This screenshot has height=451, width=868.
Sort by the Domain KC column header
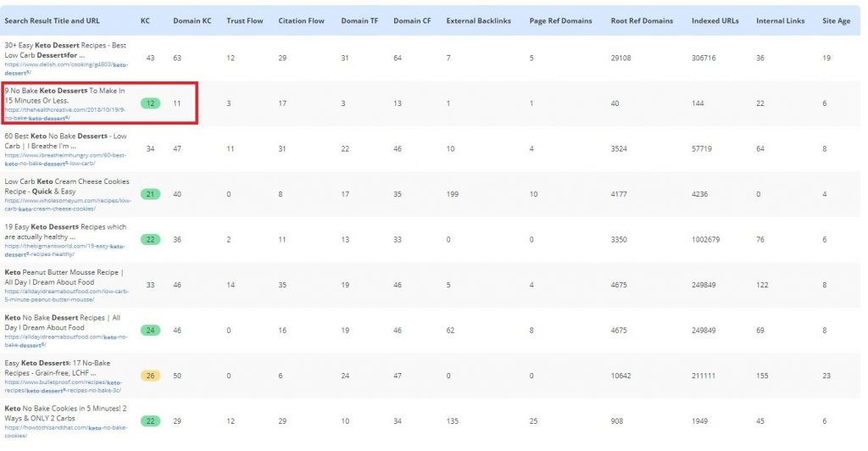tap(192, 20)
